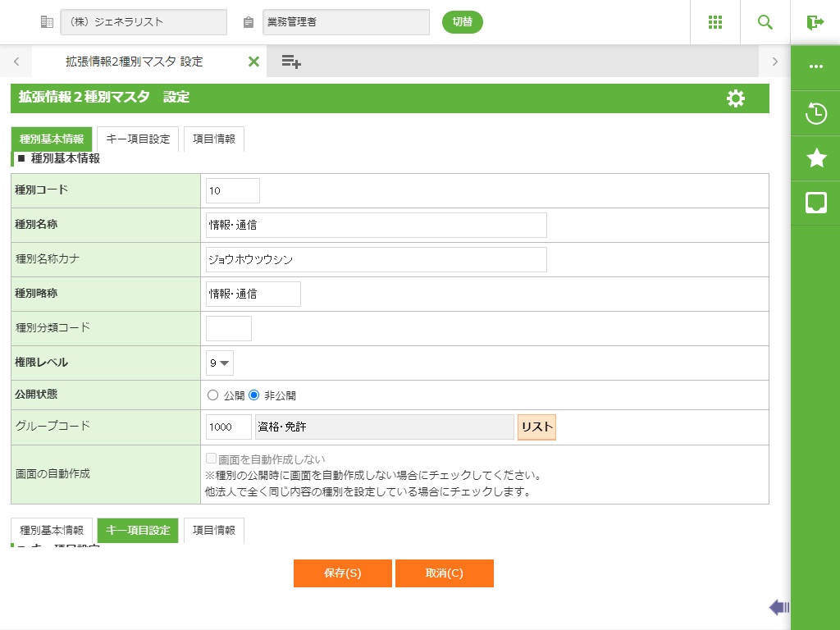Switch to the top 項目情報 tab
Viewport: 840px width, 630px height.
click(x=214, y=139)
